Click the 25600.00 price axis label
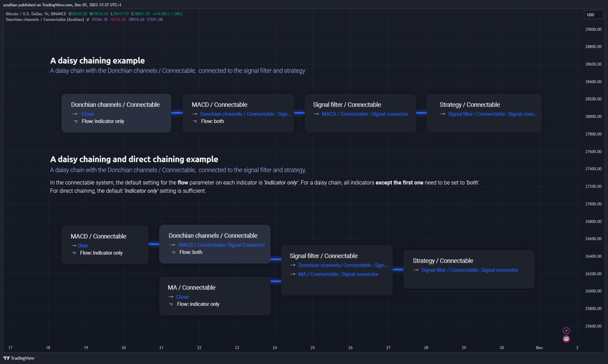Viewport: 608px width, 364px height. [593, 326]
